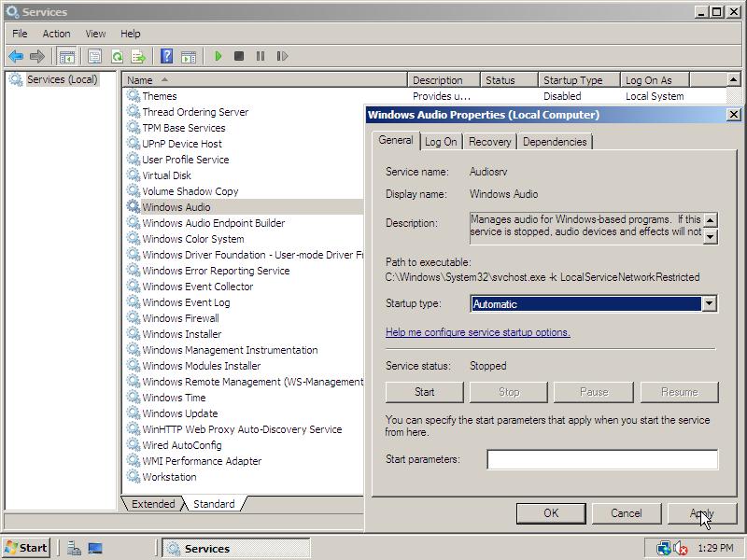This screenshot has width=747, height=560.
Task: Select the TPM Base Services entry
Action: click(183, 128)
